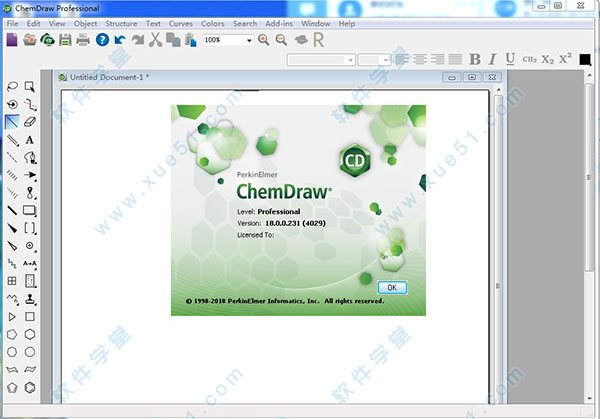Viewport: 600px width, 419px height.
Task: Open the Curves menu
Action: [181, 24]
